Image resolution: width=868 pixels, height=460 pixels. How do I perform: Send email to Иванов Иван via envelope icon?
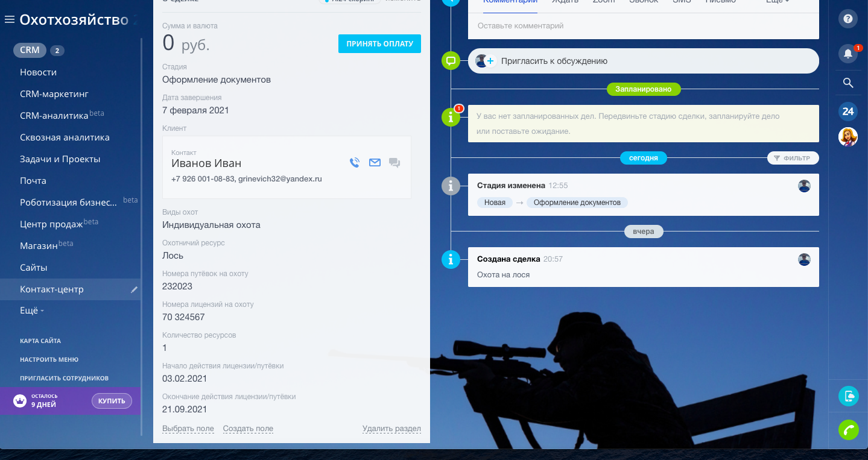(x=375, y=162)
